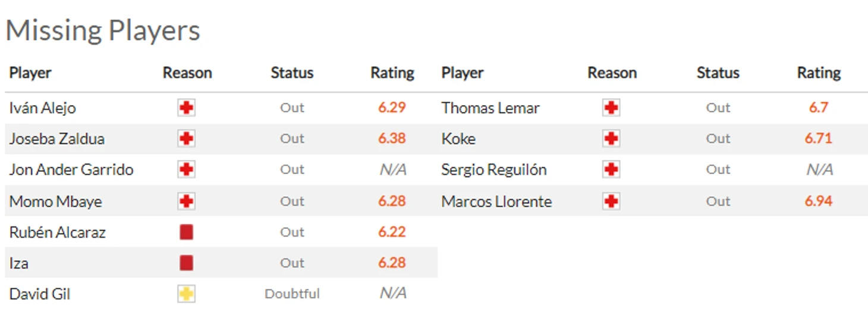The height and width of the screenshot is (315, 868).
Task: Select player name Koke
Action: pos(458,138)
